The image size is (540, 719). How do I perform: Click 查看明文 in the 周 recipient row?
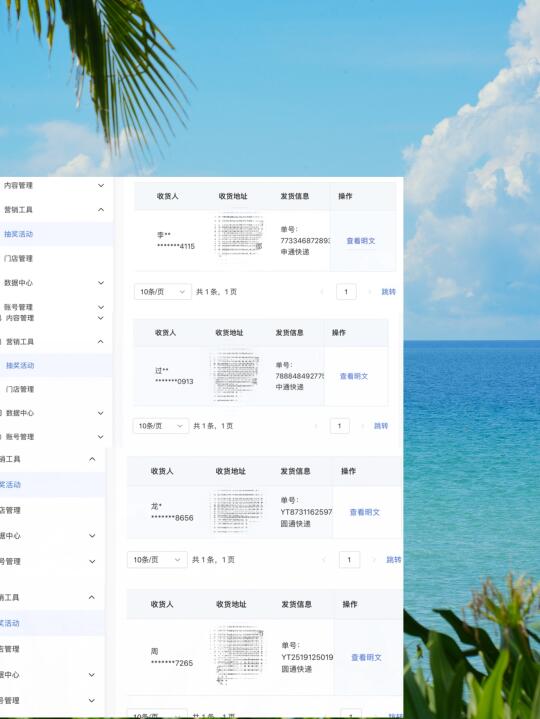click(x=366, y=658)
